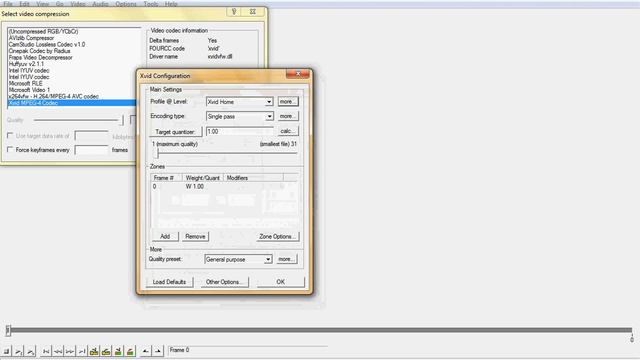
Task: Click the timeline seek bar handle
Action: (8, 330)
